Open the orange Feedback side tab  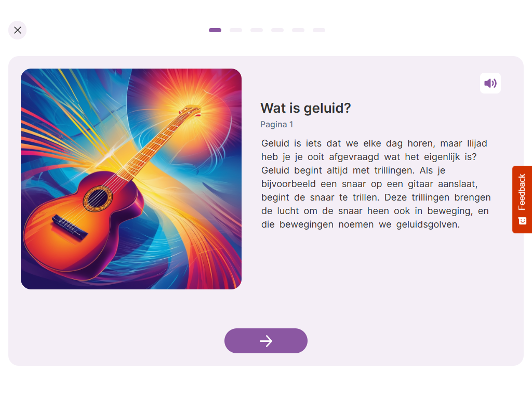pos(522,199)
